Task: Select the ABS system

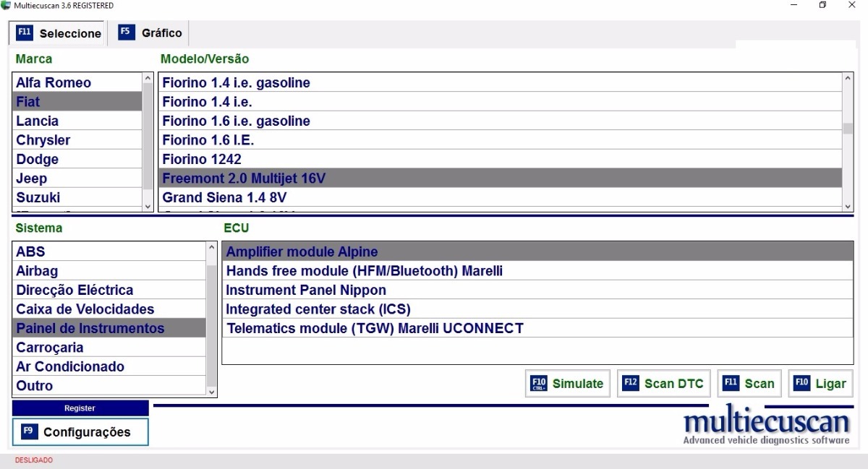Action: pos(109,251)
